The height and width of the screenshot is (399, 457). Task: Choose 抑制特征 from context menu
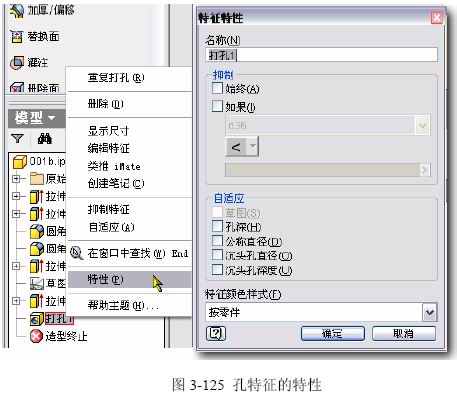(130, 209)
